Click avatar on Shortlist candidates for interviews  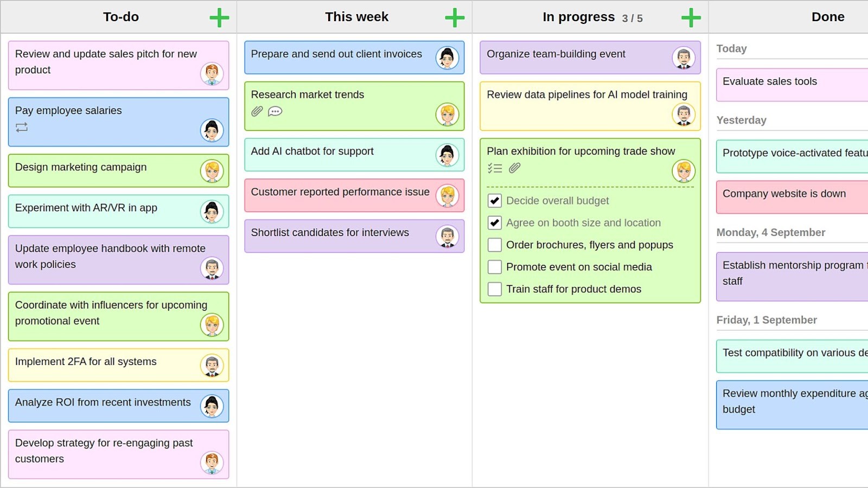coord(447,236)
